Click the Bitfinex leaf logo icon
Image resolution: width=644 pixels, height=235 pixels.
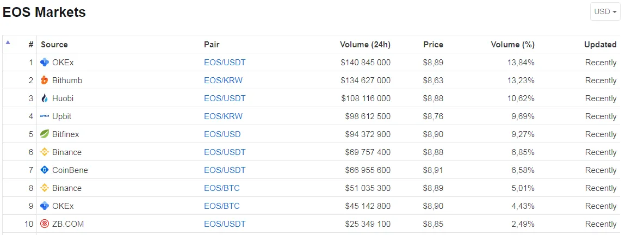[x=45, y=134]
